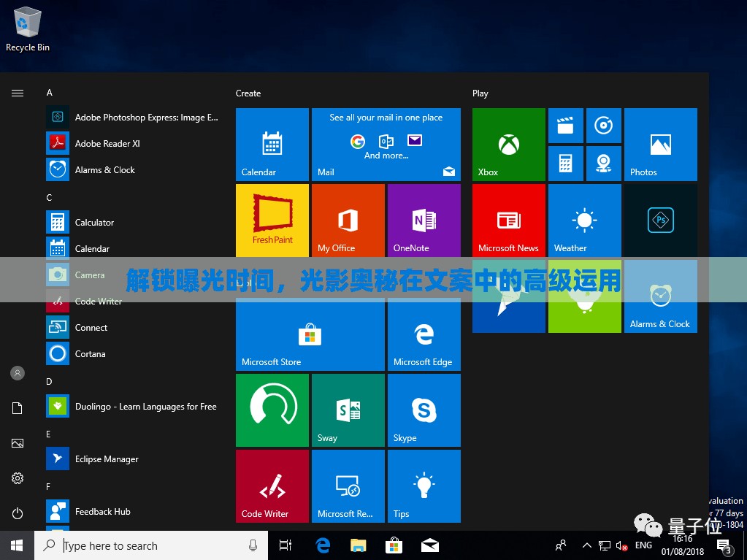The height and width of the screenshot is (560, 747).
Task: Launch Feedback Hub from the app list
Action: click(x=132, y=511)
